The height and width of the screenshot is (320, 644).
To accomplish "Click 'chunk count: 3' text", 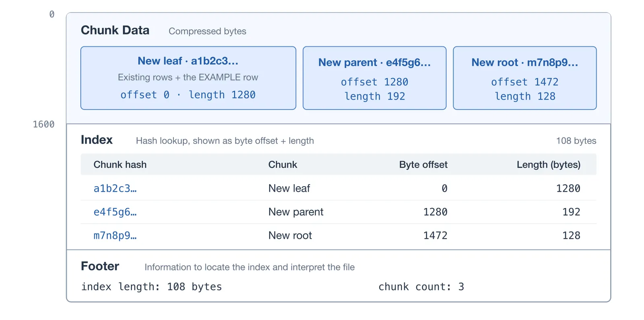I will [421, 287].
